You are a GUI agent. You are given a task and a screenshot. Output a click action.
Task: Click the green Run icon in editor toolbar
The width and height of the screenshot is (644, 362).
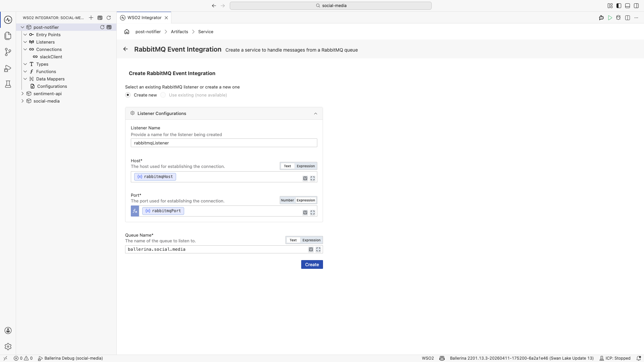pyautogui.click(x=610, y=18)
